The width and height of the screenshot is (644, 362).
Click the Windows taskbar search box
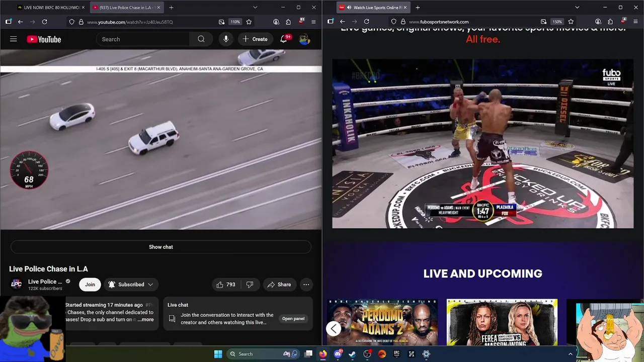(264, 354)
